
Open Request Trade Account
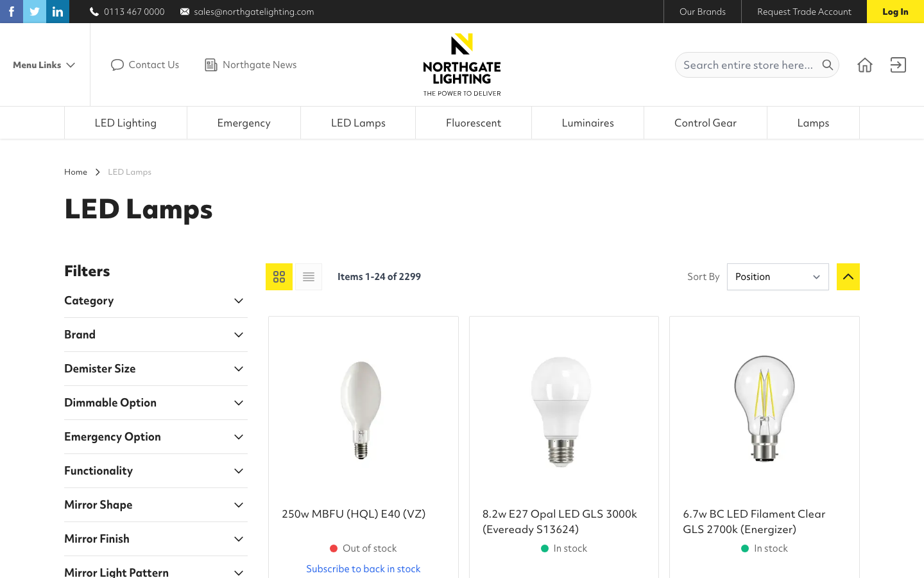(804, 12)
